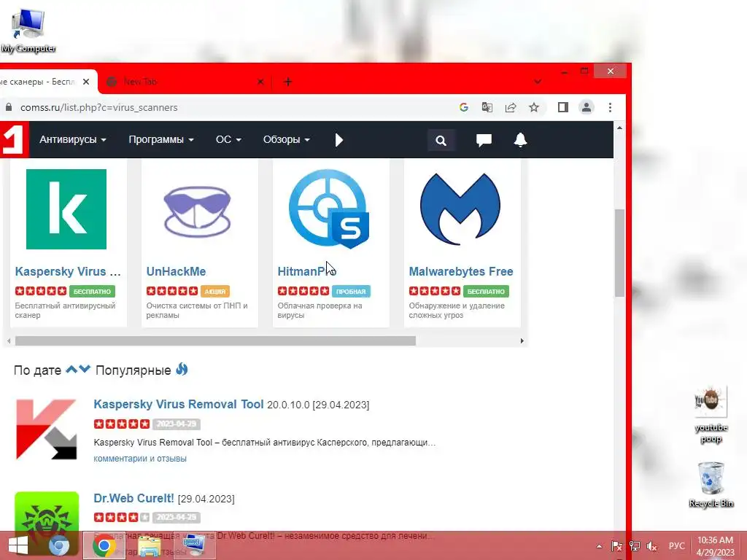The width and height of the screenshot is (747, 560).
Task: Open the Kaspersky Virus card title link
Action: point(68,271)
